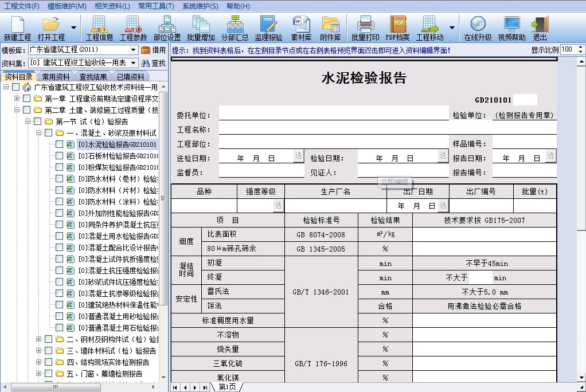Check the box for 水泥检验报告GD210101
Screen dimensions: 586x392
[x=59, y=144]
